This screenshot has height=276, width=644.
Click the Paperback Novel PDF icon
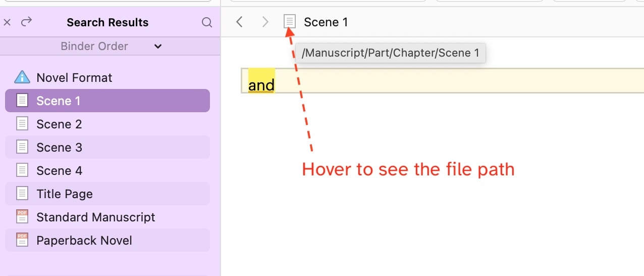(22, 240)
